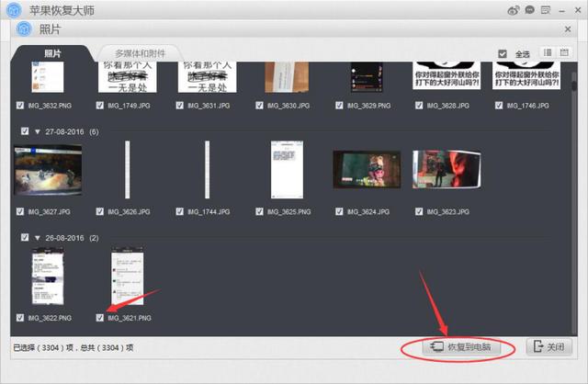The image size is (588, 384).
Task: Click the blue app logo beside 照片 title
Action: tap(25, 29)
